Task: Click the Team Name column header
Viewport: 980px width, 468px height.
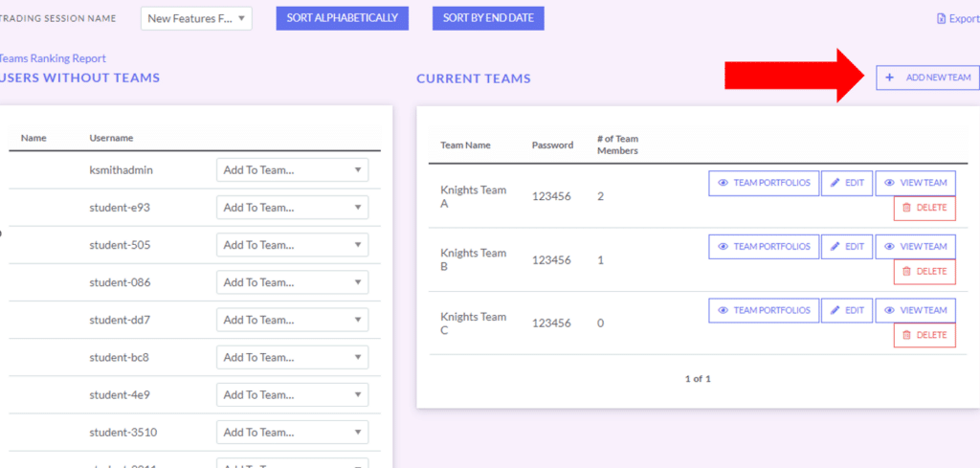Action: (466, 145)
